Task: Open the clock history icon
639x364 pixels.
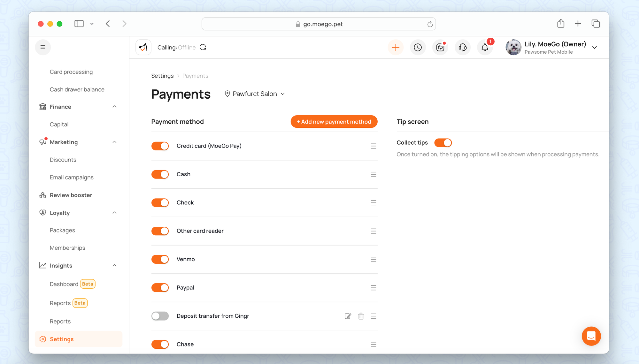Action: 418,47
